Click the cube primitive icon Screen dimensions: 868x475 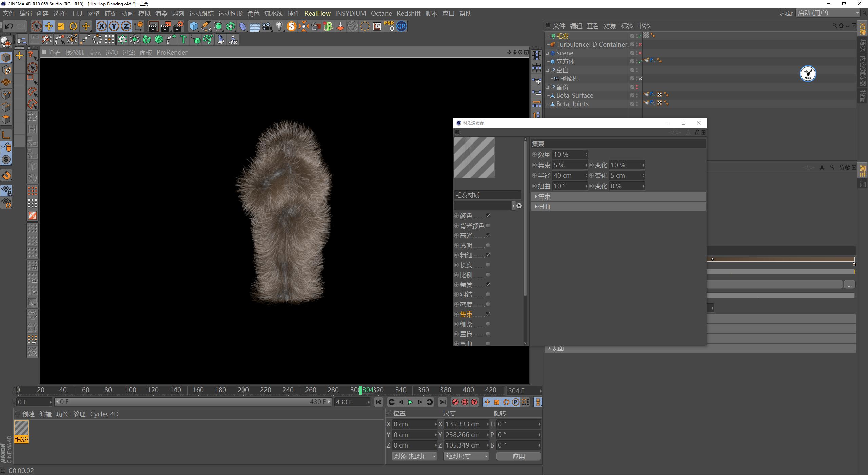click(x=193, y=26)
